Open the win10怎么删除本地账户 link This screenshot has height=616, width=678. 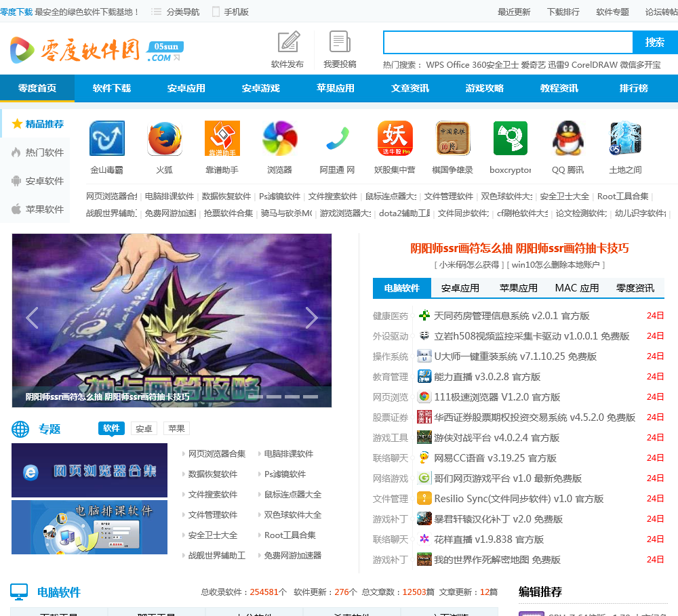point(556,264)
